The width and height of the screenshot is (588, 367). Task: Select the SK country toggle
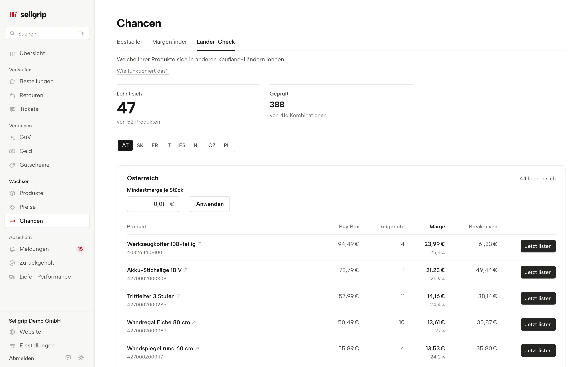pos(140,145)
